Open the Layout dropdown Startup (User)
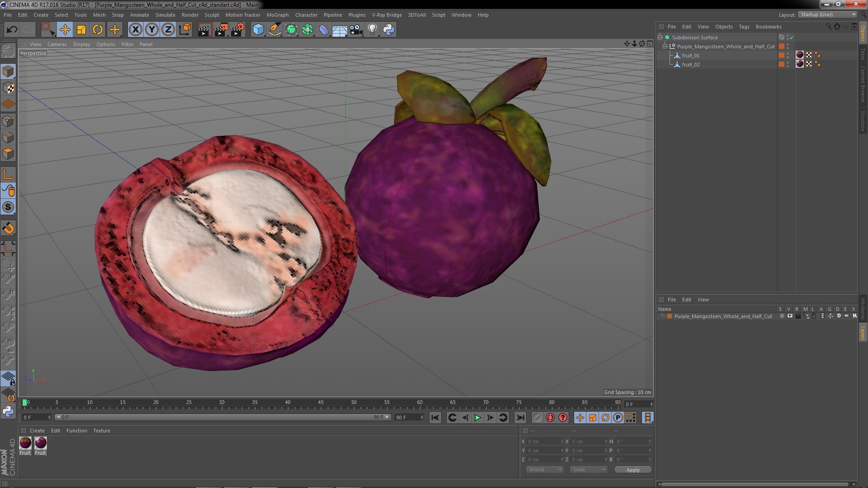The image size is (868, 488). click(827, 14)
